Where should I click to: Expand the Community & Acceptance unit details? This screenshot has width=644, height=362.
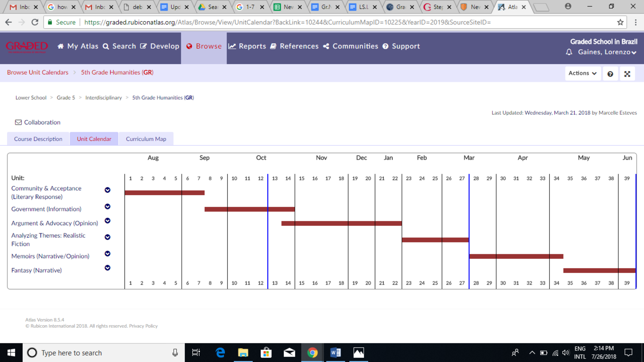tap(108, 190)
